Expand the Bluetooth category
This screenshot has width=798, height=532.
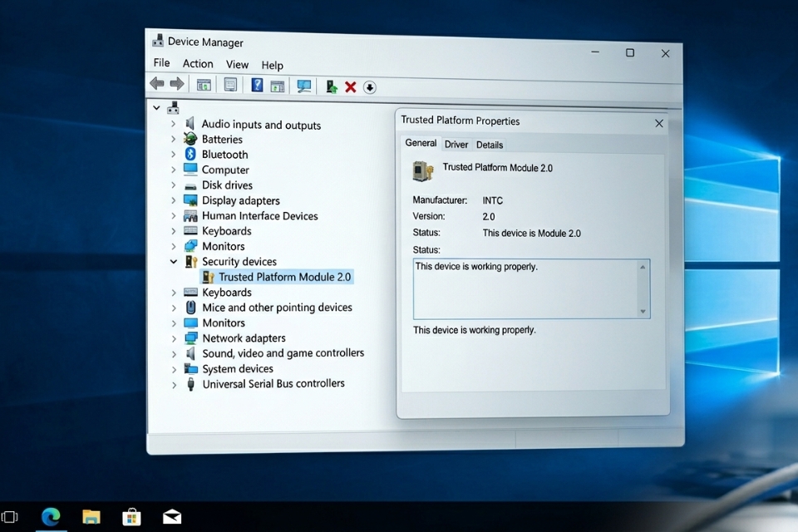click(x=174, y=155)
